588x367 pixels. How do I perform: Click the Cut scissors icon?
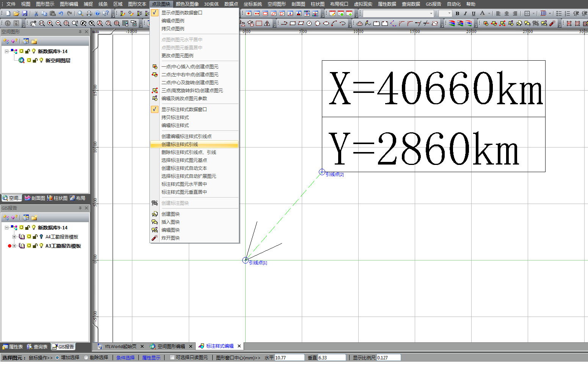(36, 13)
